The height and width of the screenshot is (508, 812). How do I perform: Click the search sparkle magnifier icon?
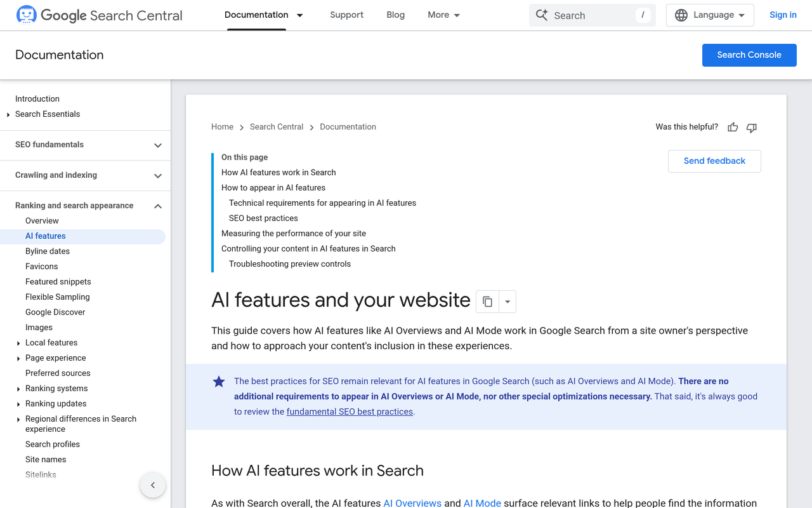(x=542, y=15)
